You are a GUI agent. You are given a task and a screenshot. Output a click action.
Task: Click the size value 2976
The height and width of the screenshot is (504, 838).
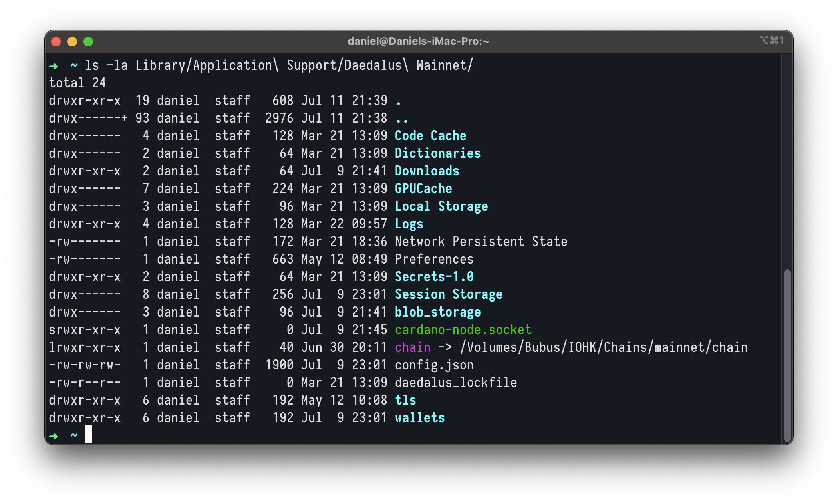[279, 118]
